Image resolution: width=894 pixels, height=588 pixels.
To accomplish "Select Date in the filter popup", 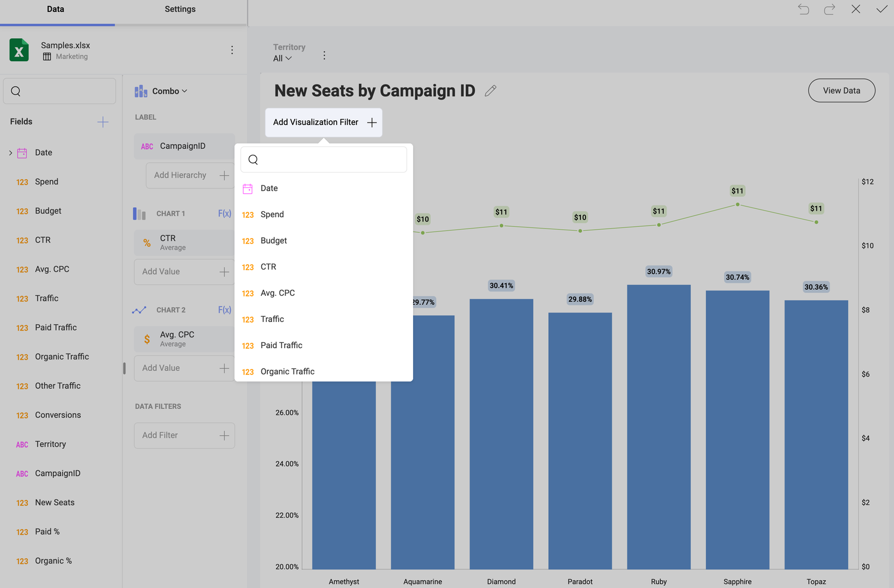I will 324,188.
